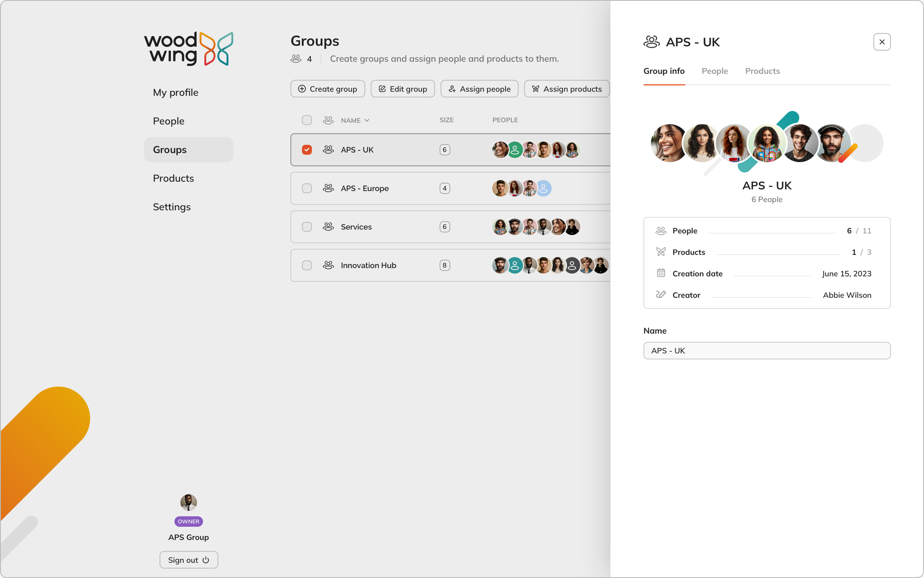The width and height of the screenshot is (924, 578).
Task: Click the SIZE column header
Action: click(446, 120)
